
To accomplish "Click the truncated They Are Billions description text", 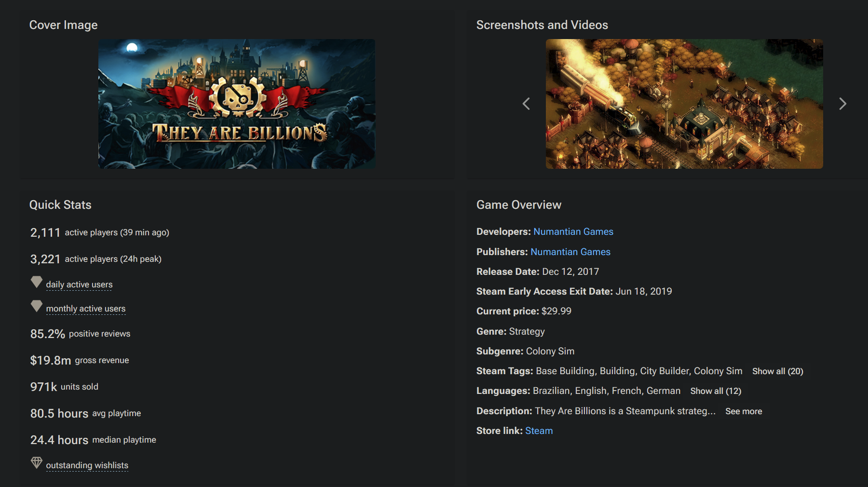I will [625, 411].
